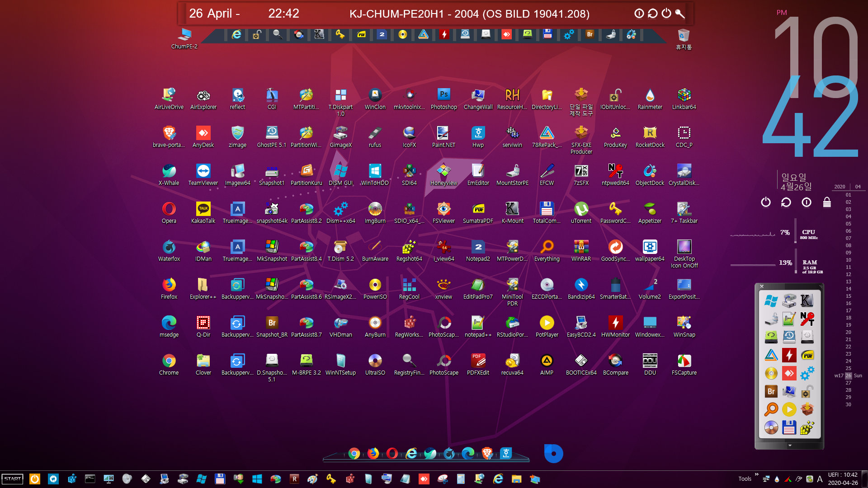Open the Notepad2 shortcut
The image size is (868, 488).
coord(478,251)
